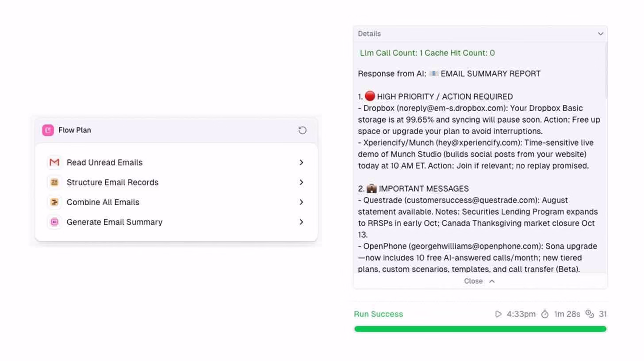Click the 31 credits value
The width and height of the screenshot is (644, 361).
603,314
